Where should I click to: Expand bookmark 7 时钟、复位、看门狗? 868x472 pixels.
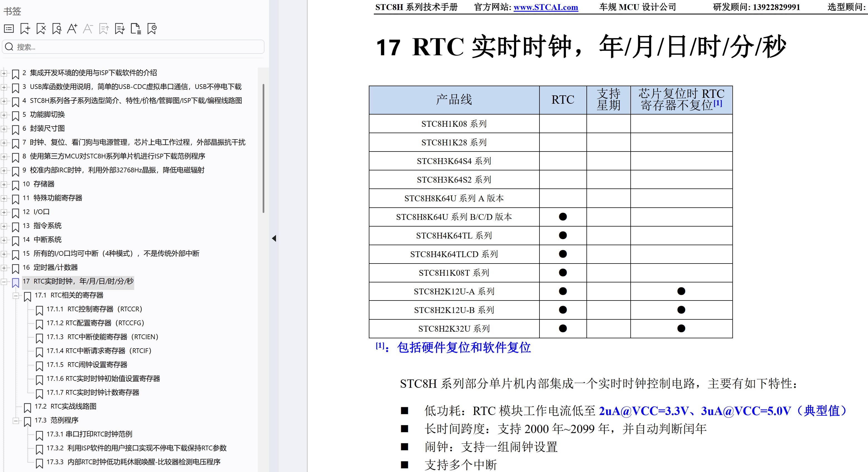[4, 143]
